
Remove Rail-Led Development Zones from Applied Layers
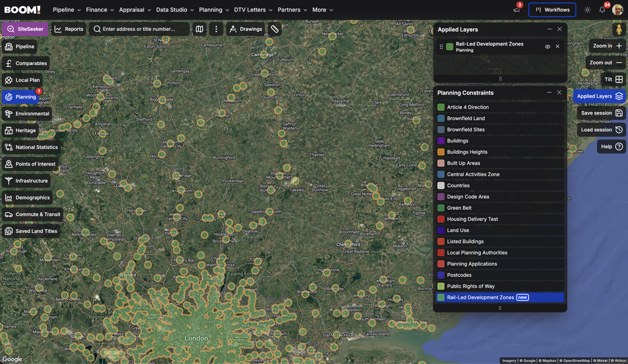tap(557, 47)
